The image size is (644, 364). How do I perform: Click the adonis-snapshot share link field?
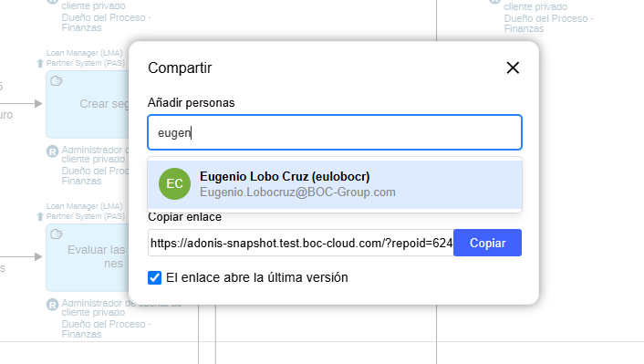301,243
